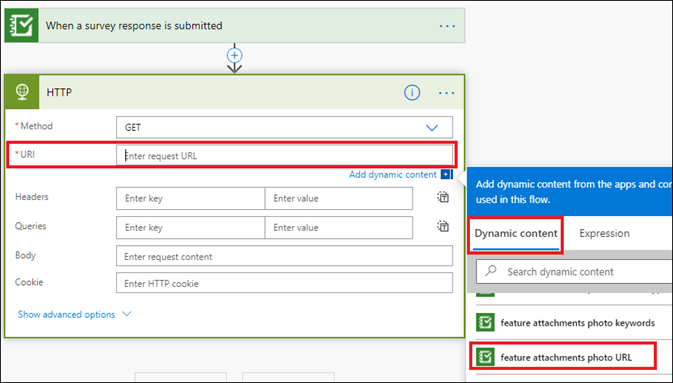The image size is (673, 383).
Task: Switch to the Expression tab
Action: (604, 234)
